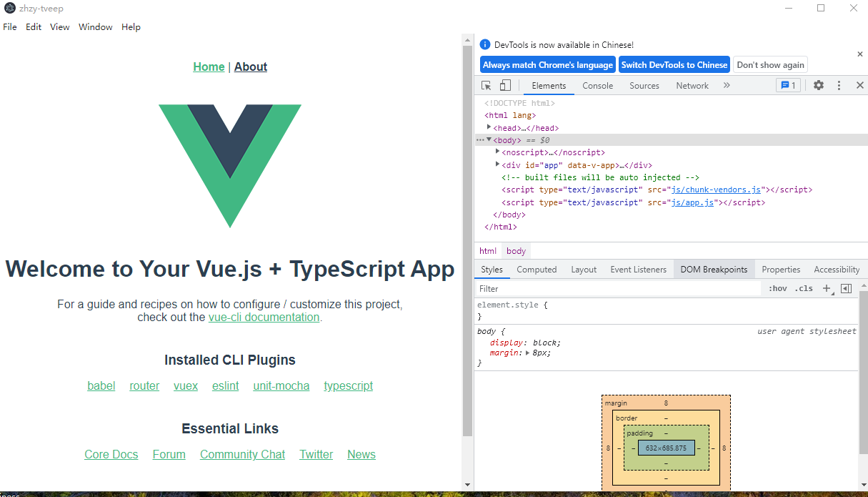
Task: Add new style rule with plus icon
Action: [x=827, y=288]
